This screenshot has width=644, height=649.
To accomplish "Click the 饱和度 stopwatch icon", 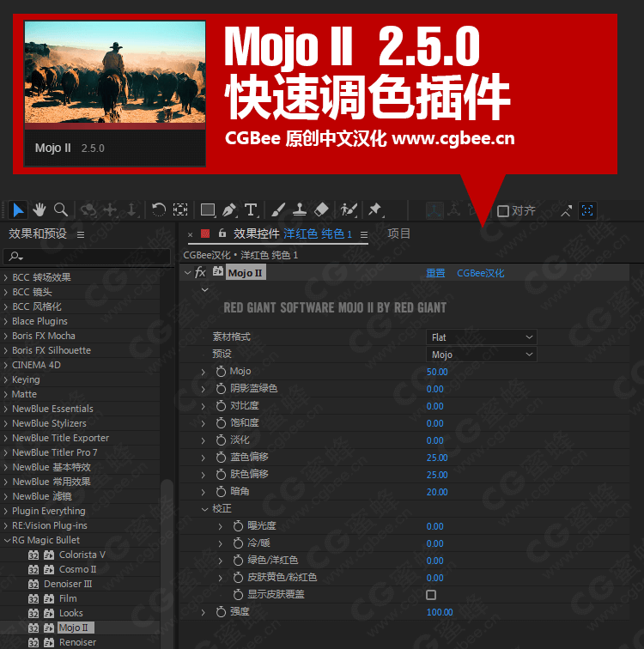I will [221, 422].
